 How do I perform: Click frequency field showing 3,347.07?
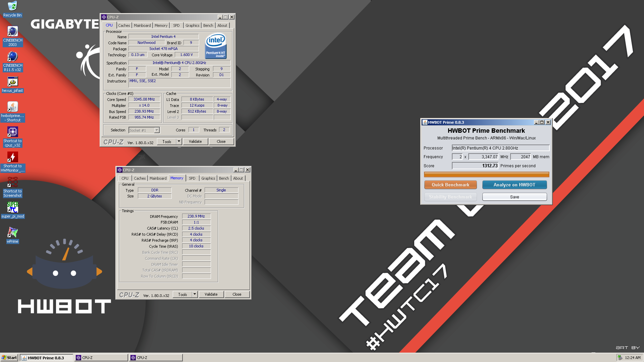483,157
